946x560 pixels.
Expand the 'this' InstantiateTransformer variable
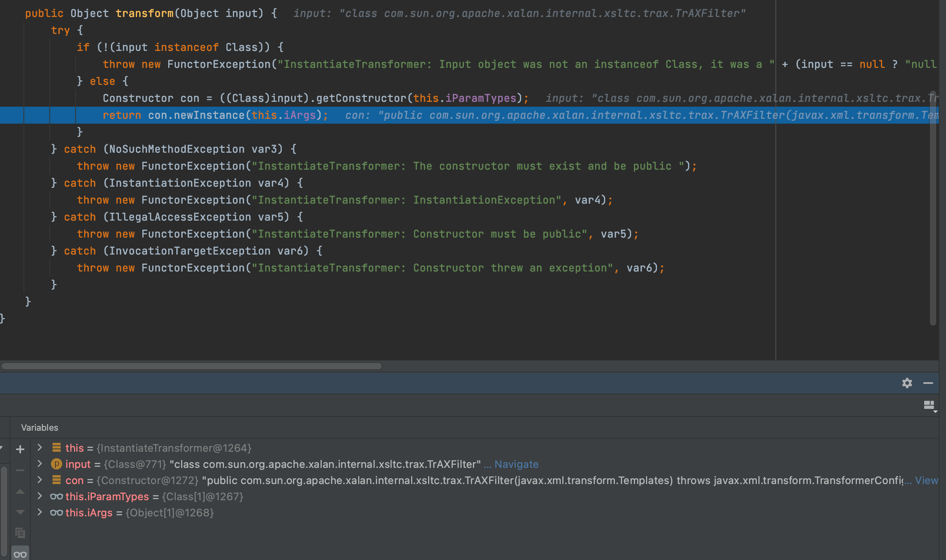[40, 447]
